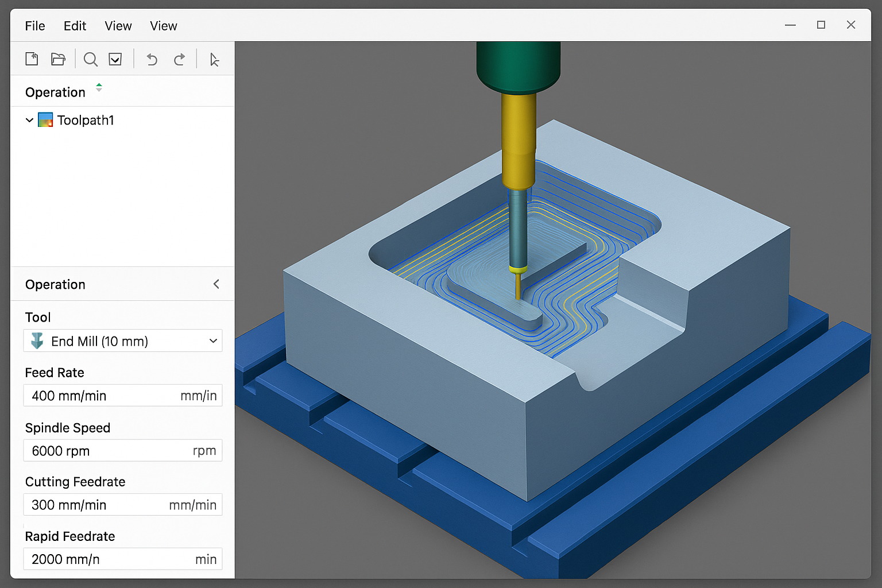Collapse the Toolpath1 tree node
Image resolution: width=882 pixels, height=588 pixels.
pyautogui.click(x=29, y=121)
